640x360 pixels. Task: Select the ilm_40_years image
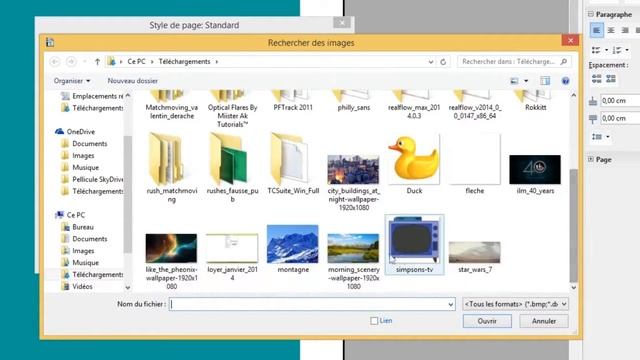(x=535, y=169)
